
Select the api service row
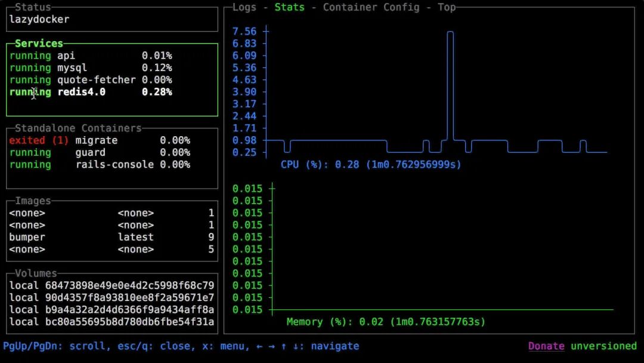[x=112, y=56]
